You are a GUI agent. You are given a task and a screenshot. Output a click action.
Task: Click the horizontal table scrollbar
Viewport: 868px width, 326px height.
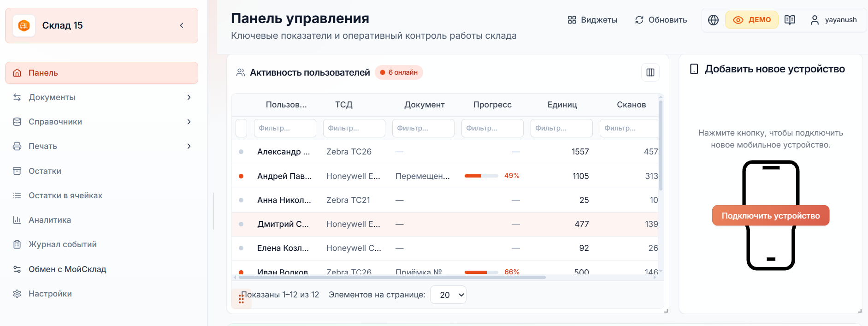click(392, 277)
